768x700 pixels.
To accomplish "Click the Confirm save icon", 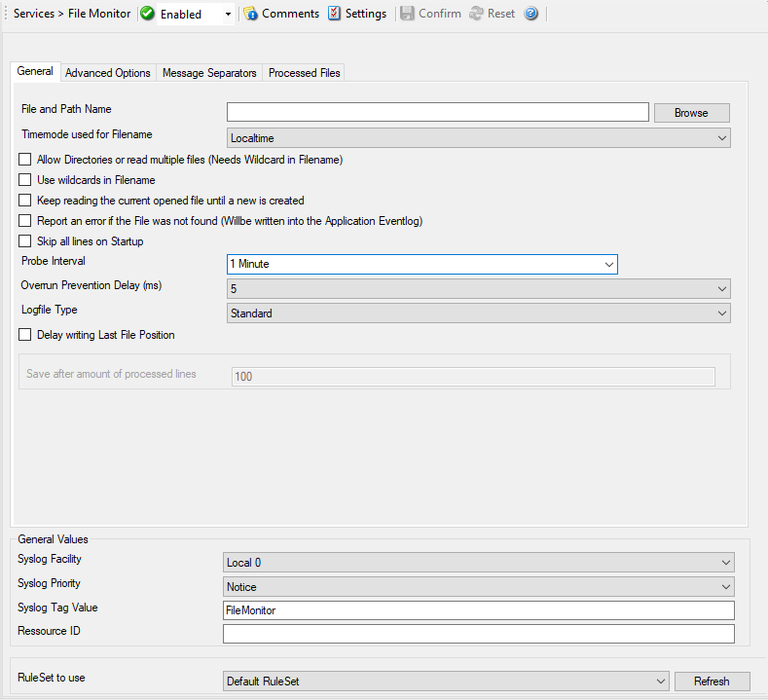I will (407, 14).
